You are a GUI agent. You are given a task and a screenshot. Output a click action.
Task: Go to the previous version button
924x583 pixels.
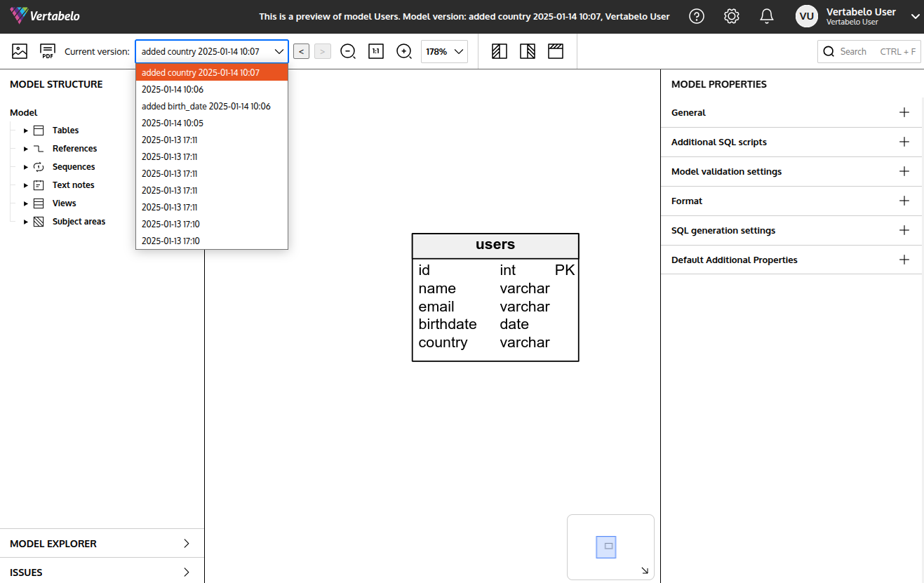[x=301, y=51]
